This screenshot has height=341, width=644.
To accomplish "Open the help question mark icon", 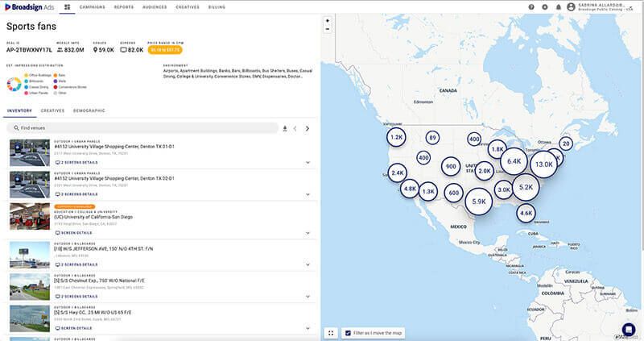I will coord(531,7).
